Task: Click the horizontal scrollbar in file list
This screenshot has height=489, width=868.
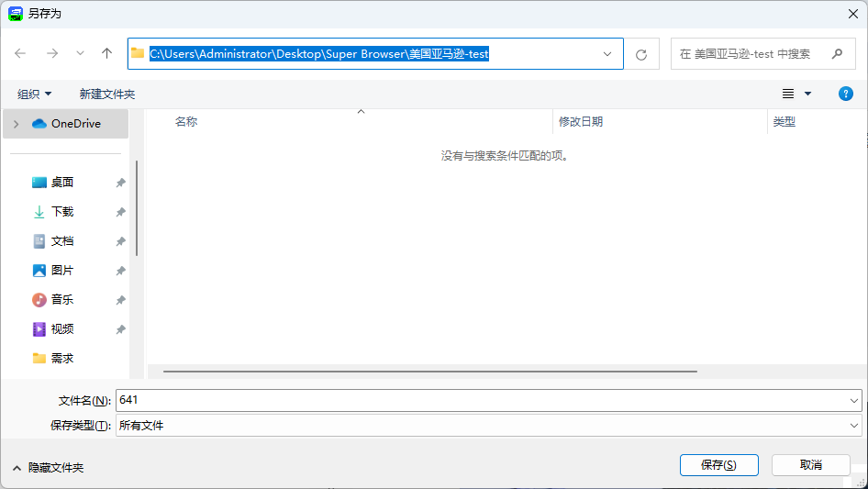Action: tap(429, 372)
